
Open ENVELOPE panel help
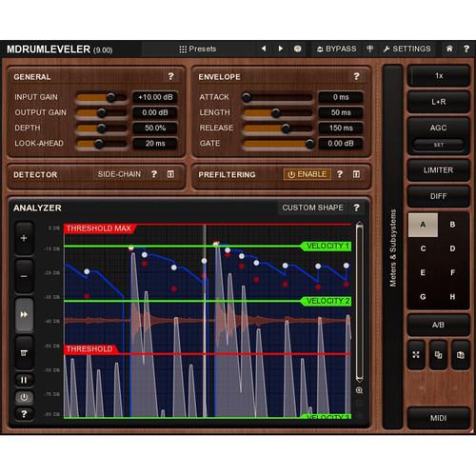pos(356,76)
